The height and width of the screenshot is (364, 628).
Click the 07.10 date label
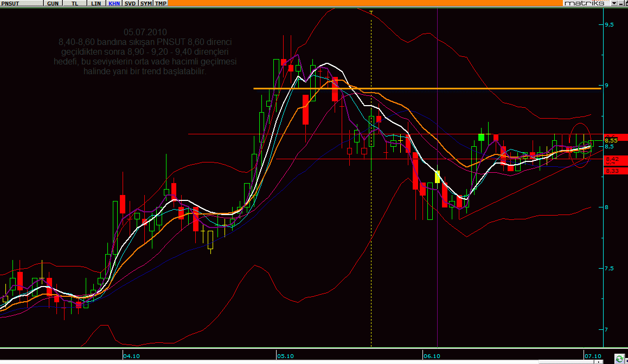pyautogui.click(x=593, y=356)
